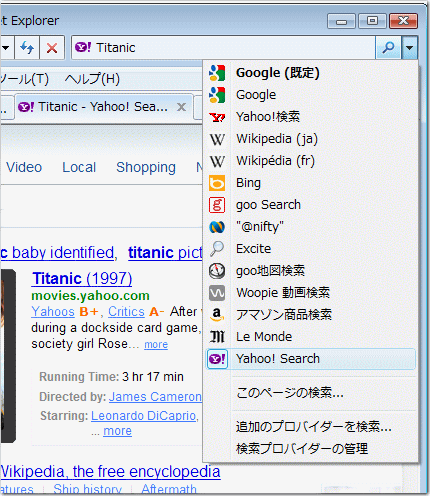Open Wikipedia free encyclopedia result

[110, 472]
